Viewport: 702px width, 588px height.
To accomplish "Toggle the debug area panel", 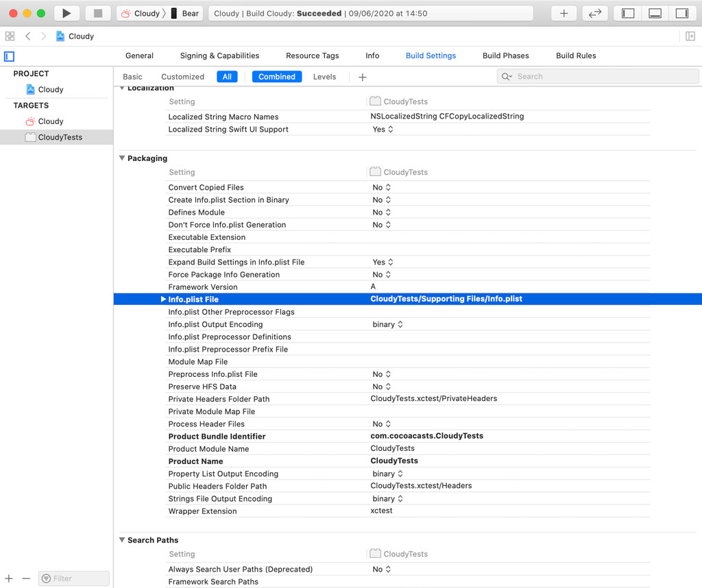I will (655, 13).
